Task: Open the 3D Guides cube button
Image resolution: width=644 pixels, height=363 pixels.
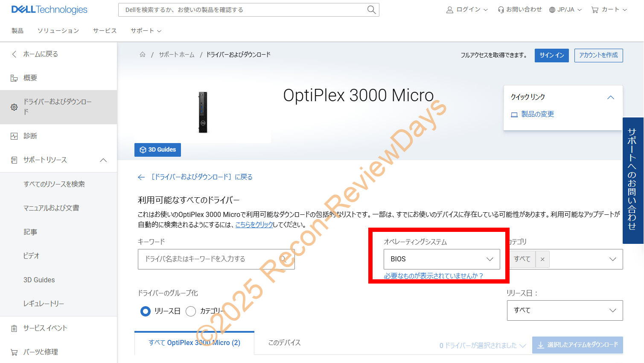Action: click(157, 150)
